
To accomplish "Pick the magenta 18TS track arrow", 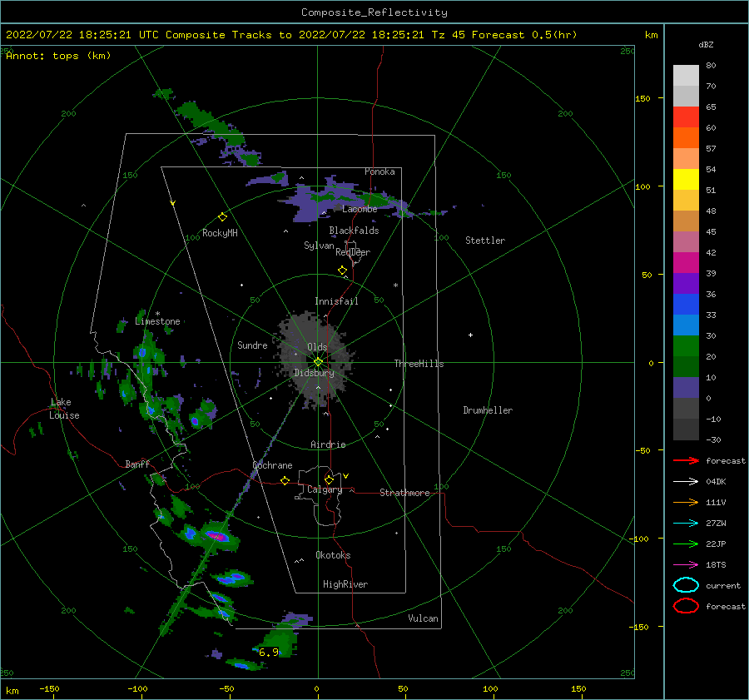I will pyautogui.click(x=686, y=565).
